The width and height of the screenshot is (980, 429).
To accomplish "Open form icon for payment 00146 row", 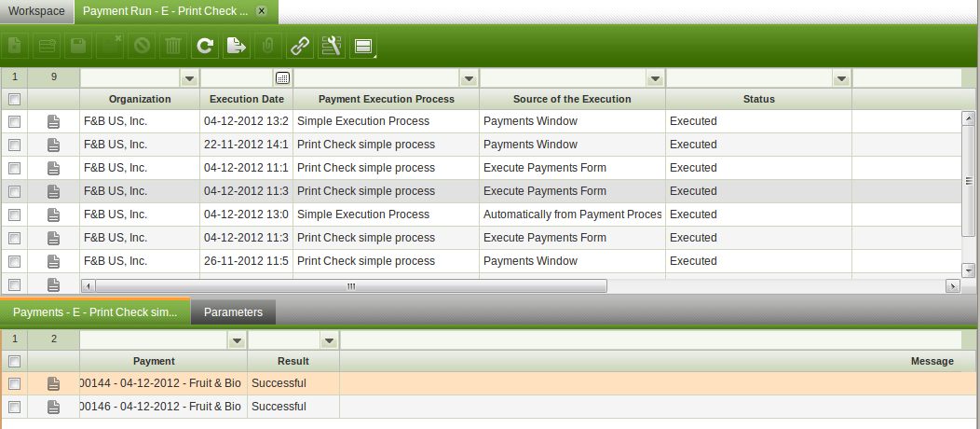I will 54,407.
